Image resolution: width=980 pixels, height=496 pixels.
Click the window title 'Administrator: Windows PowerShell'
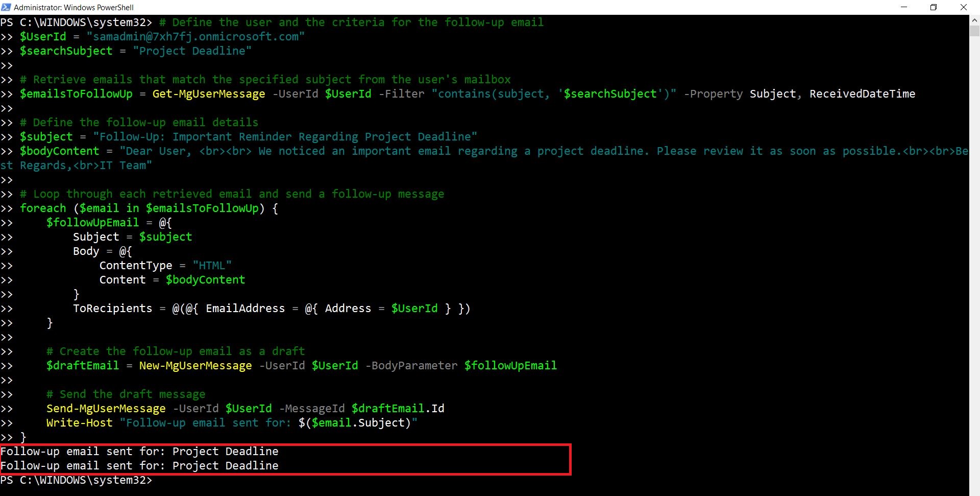click(x=73, y=7)
